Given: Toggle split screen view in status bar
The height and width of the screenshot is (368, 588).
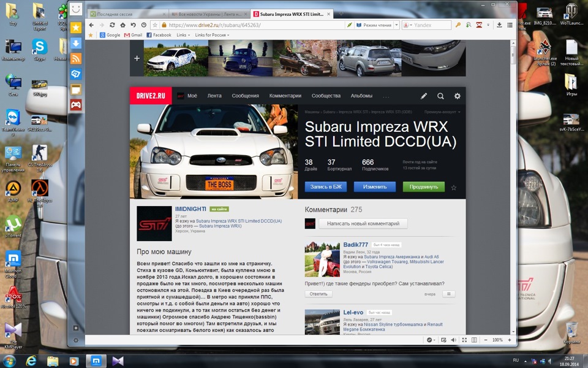Looking at the screenshot, I should 474,340.
